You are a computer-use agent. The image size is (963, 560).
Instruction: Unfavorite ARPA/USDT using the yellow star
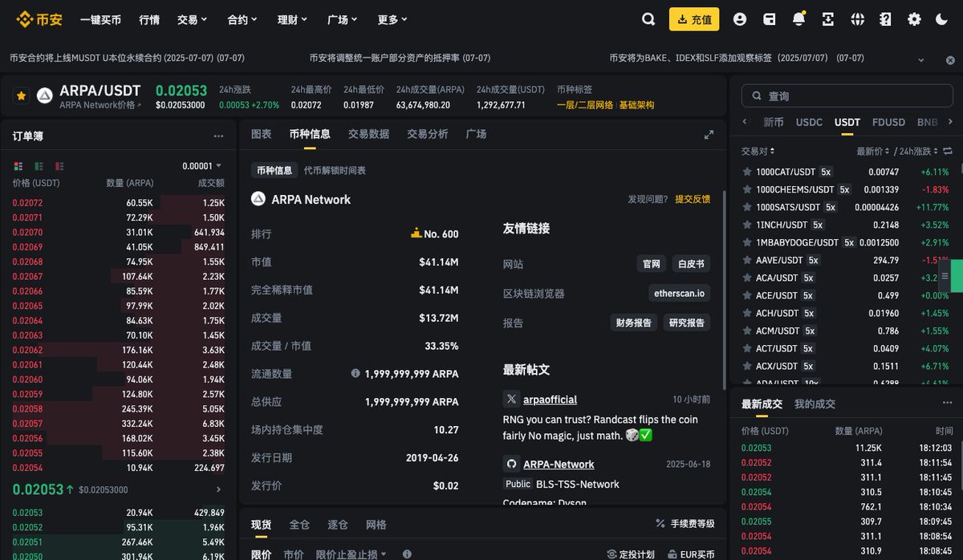(21, 96)
